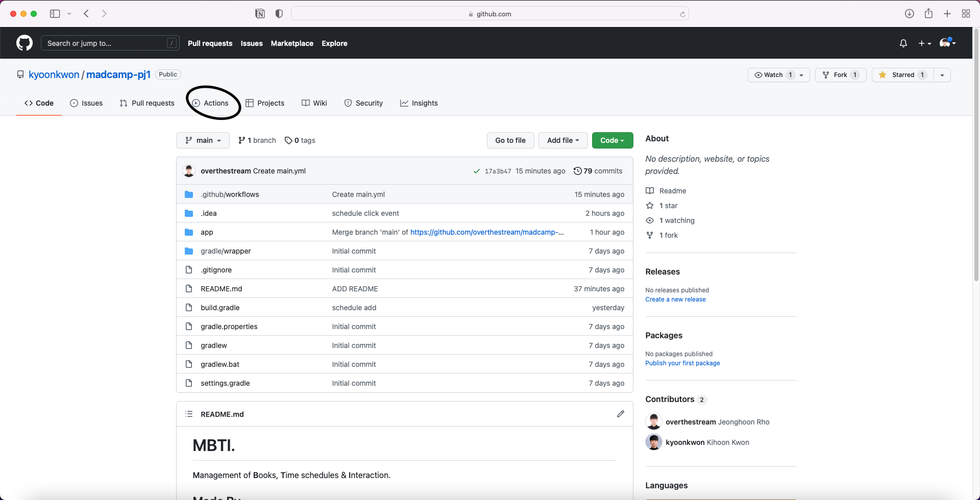
Task: Open the .github/workflows folder
Action: (230, 194)
